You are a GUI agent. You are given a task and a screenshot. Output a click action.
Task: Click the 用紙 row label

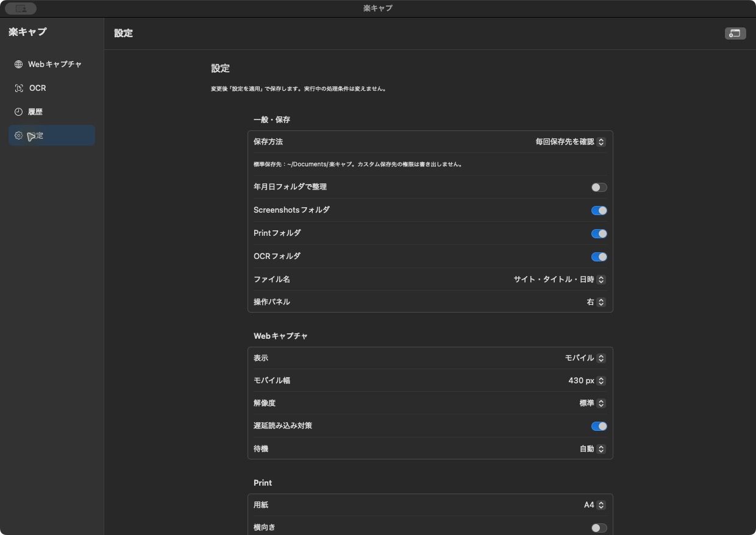[261, 505]
